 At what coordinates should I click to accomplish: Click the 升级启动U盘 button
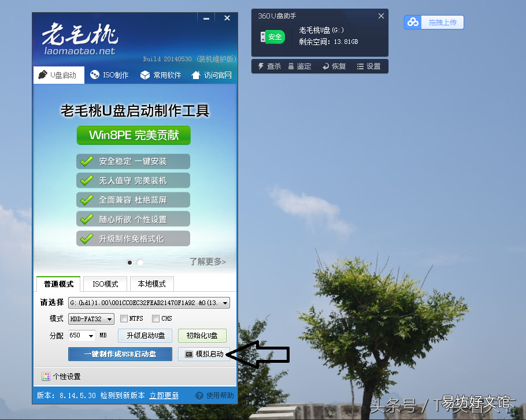click(145, 336)
